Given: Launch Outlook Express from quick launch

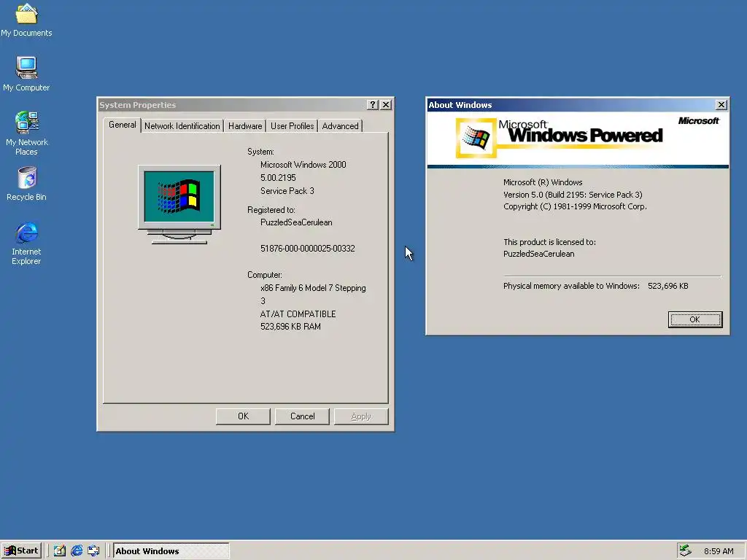Looking at the screenshot, I should coord(93,551).
